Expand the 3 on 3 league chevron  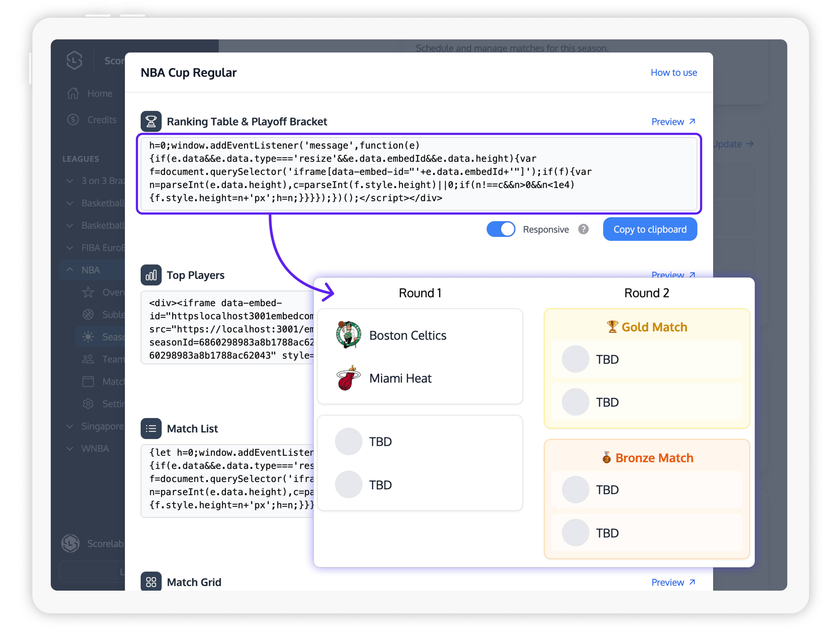pos(70,181)
